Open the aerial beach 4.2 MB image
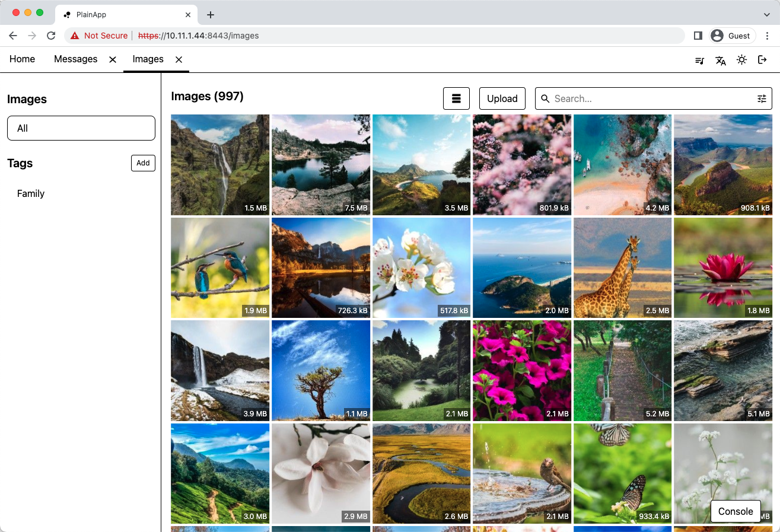 click(623, 165)
